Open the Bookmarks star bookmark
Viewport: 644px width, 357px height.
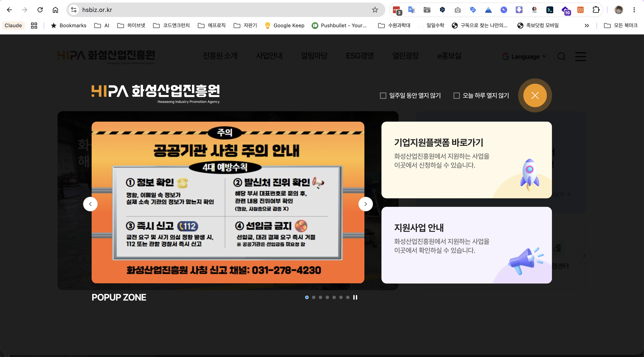click(x=68, y=25)
